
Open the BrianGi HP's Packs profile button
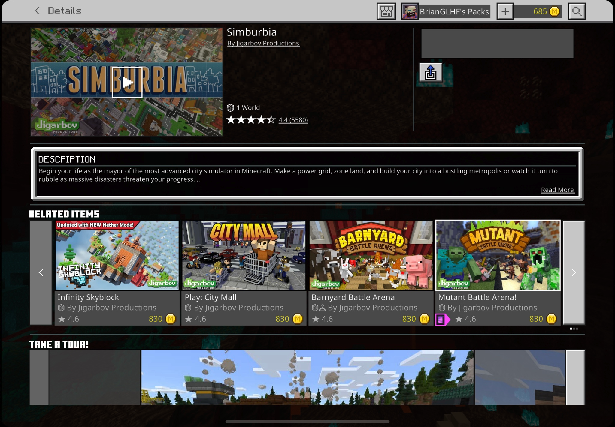coord(446,11)
